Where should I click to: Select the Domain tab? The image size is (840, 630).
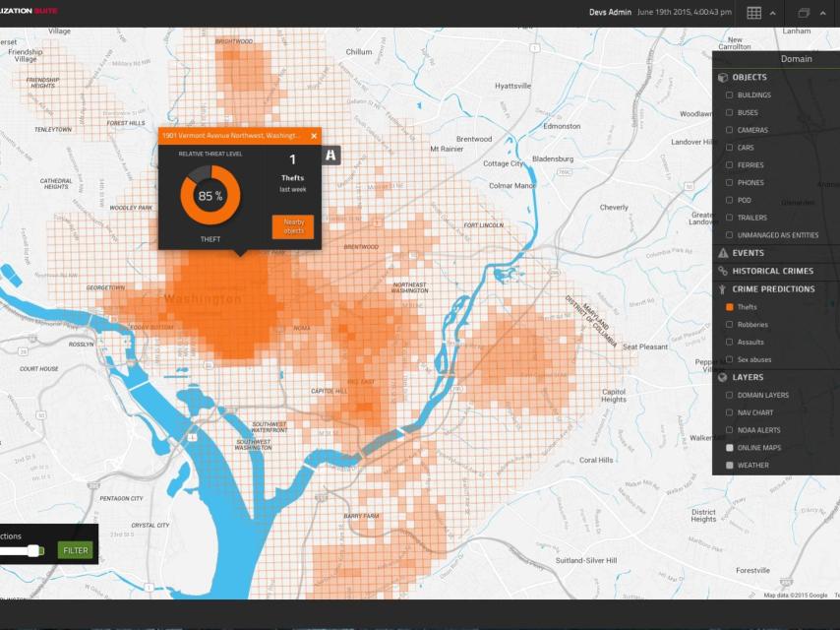(x=799, y=59)
